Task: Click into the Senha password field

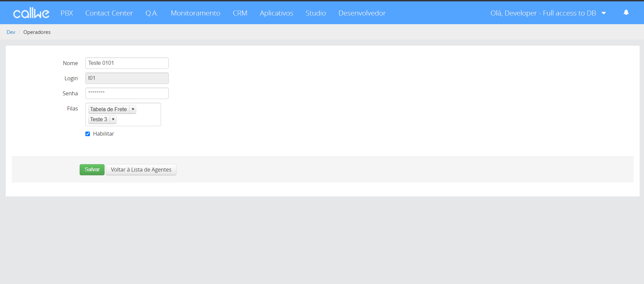Action: (127, 93)
